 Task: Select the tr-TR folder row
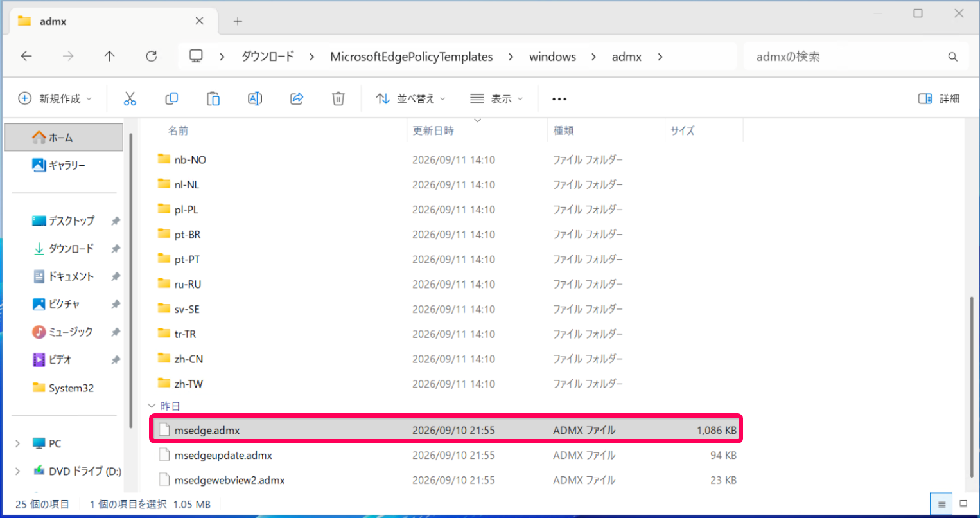click(x=448, y=334)
